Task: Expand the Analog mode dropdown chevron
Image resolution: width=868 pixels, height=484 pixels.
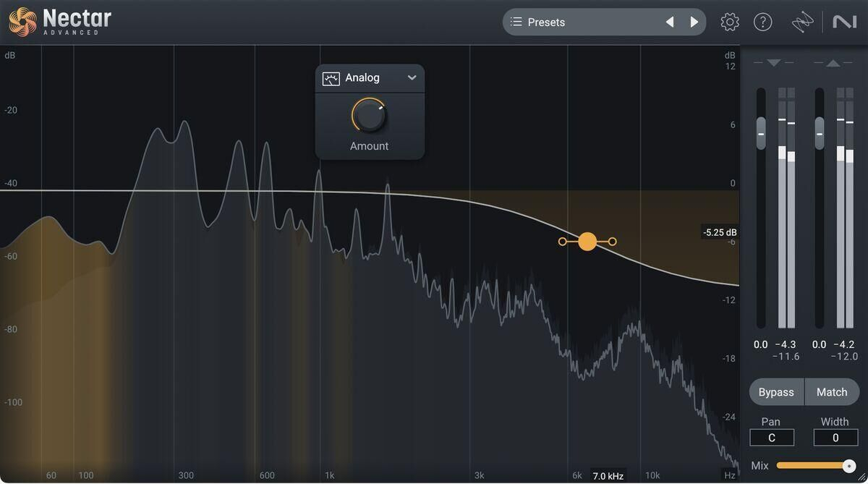Action: pos(412,78)
